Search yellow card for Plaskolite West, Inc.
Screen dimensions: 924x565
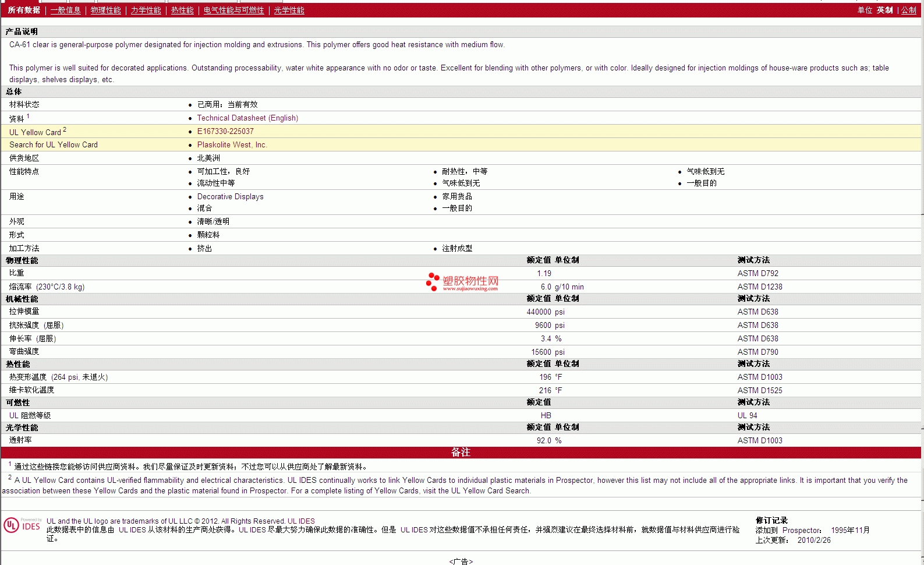232,145
